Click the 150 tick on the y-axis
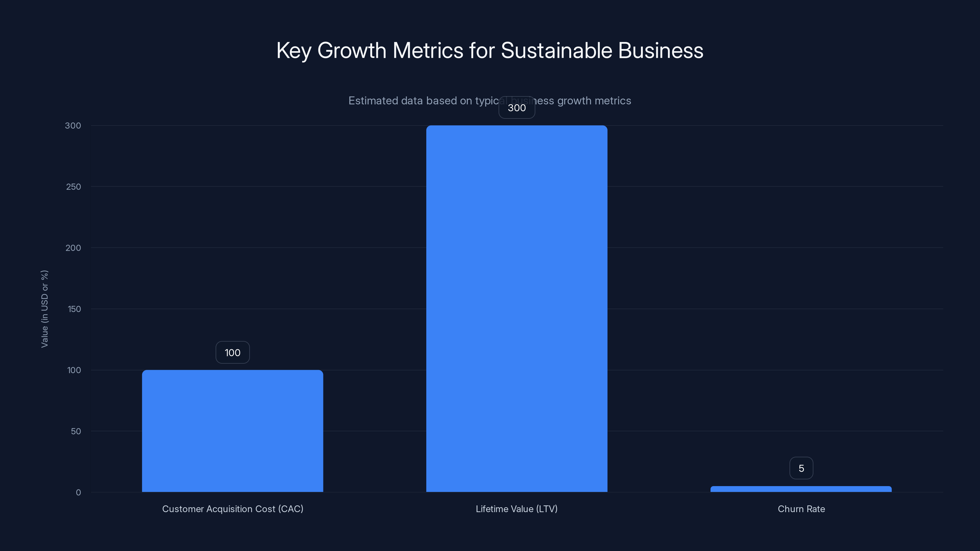This screenshot has width=980, height=551. pos(75,309)
